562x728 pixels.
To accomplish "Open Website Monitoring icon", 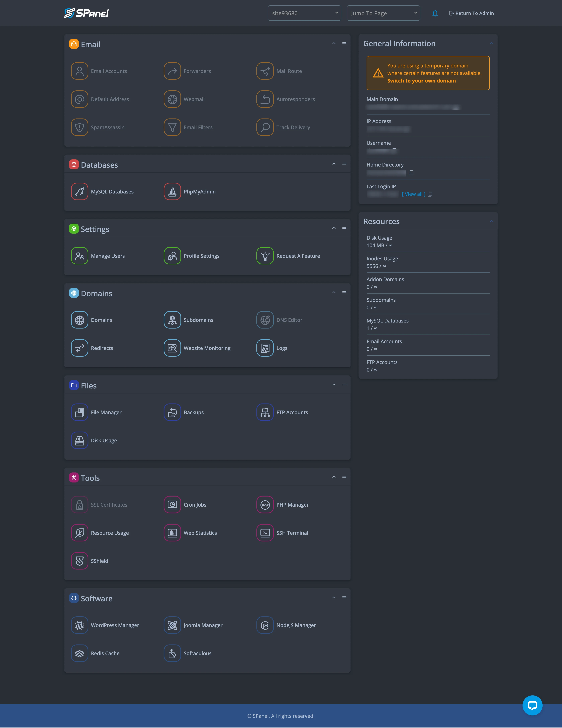I will click(x=172, y=348).
